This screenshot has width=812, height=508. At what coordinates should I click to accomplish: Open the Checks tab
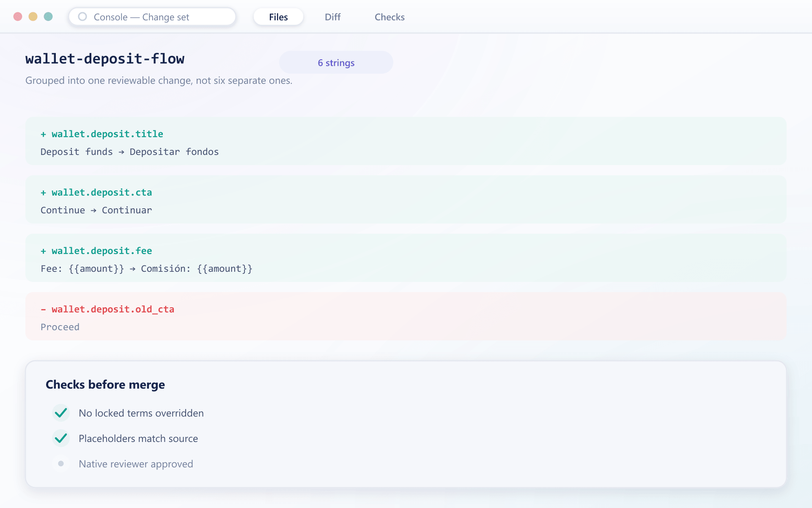click(390, 17)
